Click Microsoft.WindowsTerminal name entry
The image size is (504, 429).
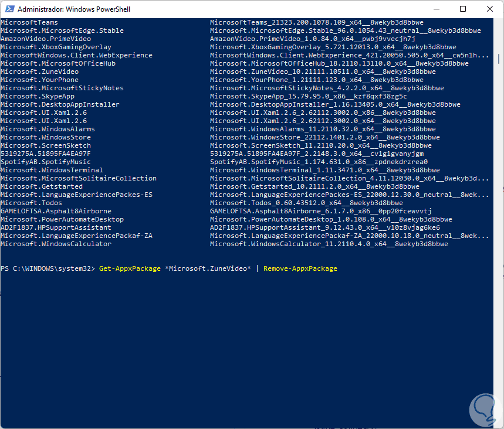[52, 170]
